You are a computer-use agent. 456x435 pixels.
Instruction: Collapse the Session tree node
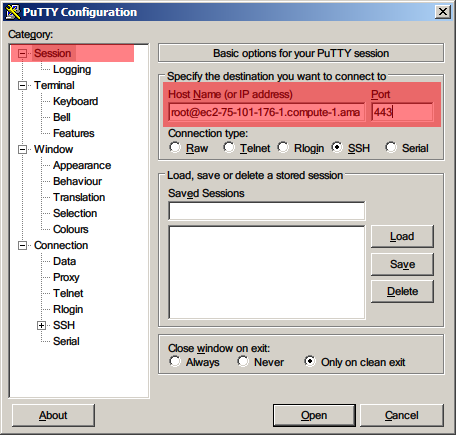tap(22, 53)
